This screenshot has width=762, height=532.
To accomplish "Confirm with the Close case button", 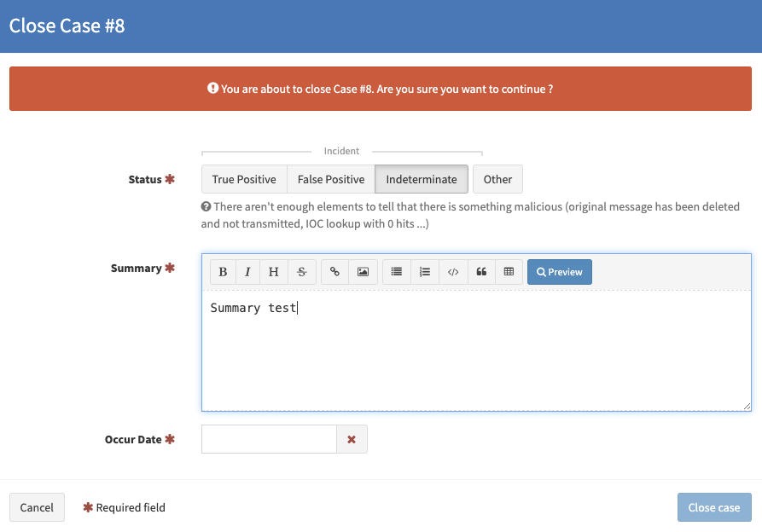I will (x=714, y=507).
